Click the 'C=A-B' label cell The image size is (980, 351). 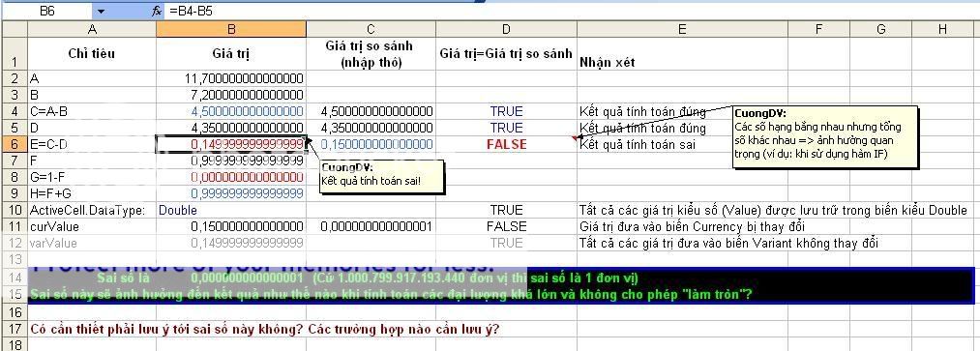[x=91, y=111]
